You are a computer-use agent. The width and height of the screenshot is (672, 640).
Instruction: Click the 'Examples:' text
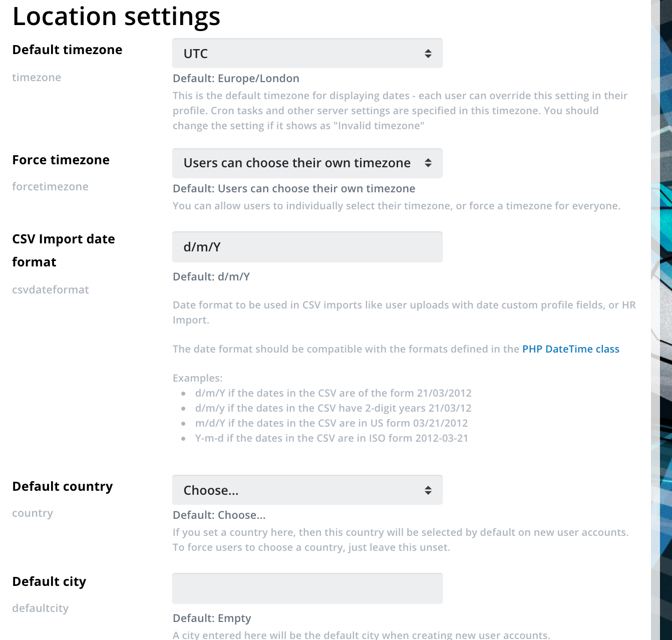tap(197, 378)
